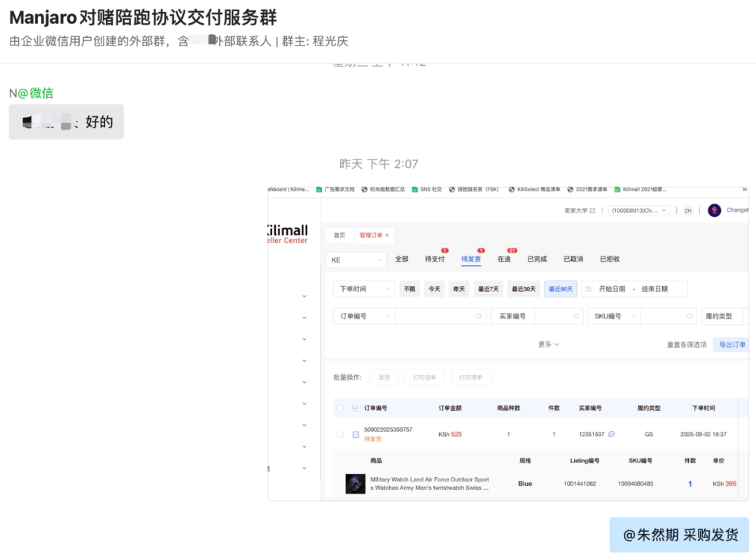Open the 广告需求文档 bookmark icon
Screen dimensions: 756x557
tap(318, 190)
